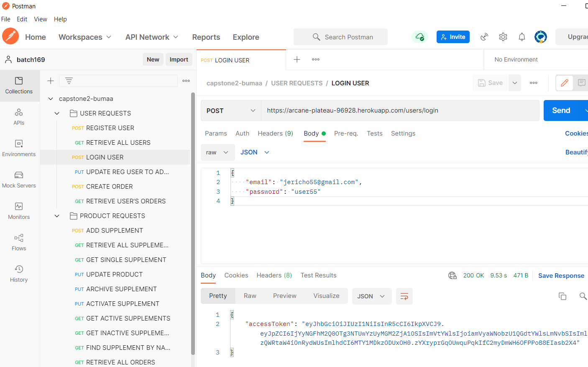Viewport: 588px width, 367px height.
Task: Switch to the Headers (9) request tab
Action: tap(275, 133)
